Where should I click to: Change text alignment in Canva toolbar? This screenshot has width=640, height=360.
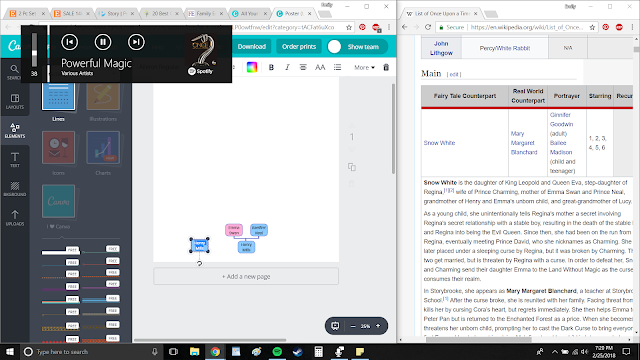click(303, 67)
